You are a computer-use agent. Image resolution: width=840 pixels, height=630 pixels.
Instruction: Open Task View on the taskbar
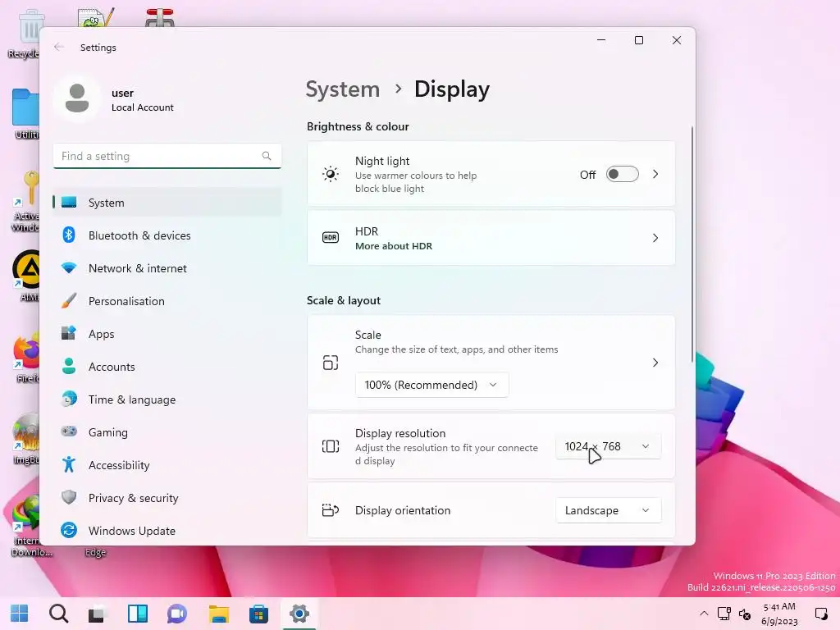pyautogui.click(x=98, y=614)
